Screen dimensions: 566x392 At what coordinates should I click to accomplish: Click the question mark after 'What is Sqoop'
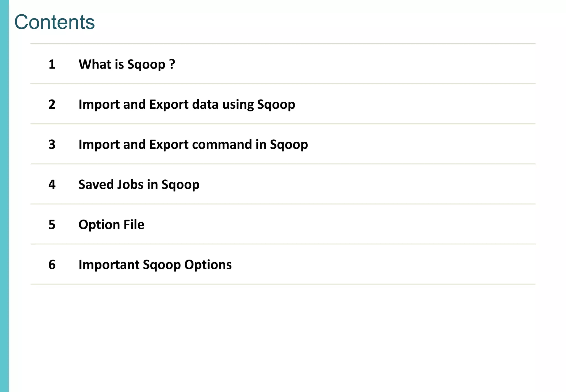click(172, 64)
